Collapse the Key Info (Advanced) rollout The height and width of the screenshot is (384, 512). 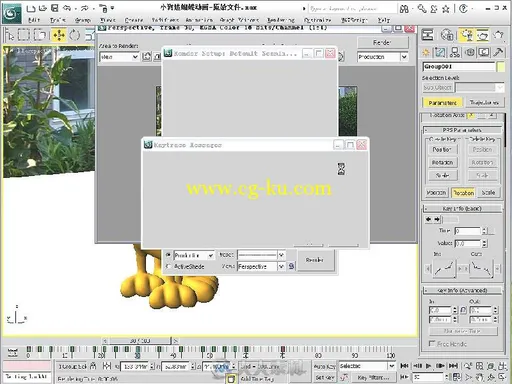click(x=463, y=290)
